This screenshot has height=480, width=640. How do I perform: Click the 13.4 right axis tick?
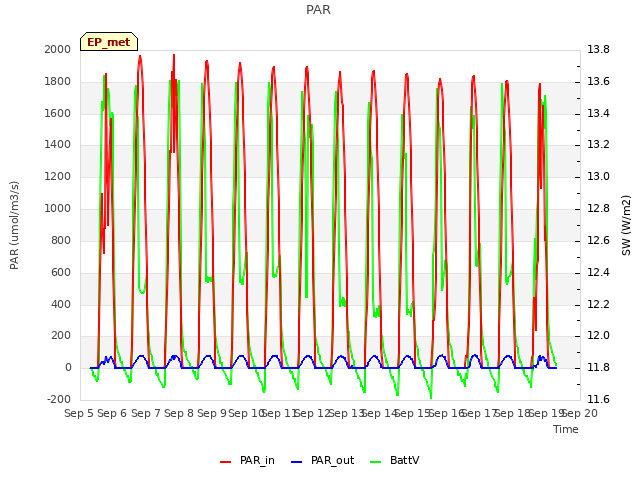598,113
